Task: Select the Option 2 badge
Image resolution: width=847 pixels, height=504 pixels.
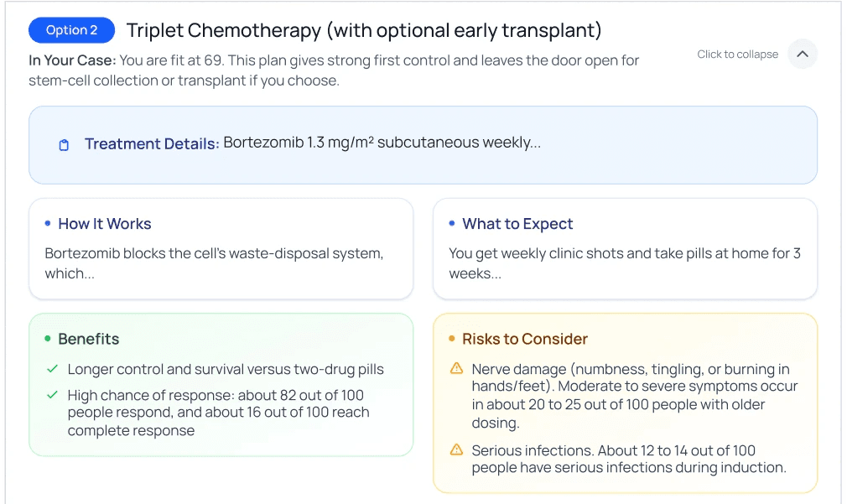Action: click(71, 30)
